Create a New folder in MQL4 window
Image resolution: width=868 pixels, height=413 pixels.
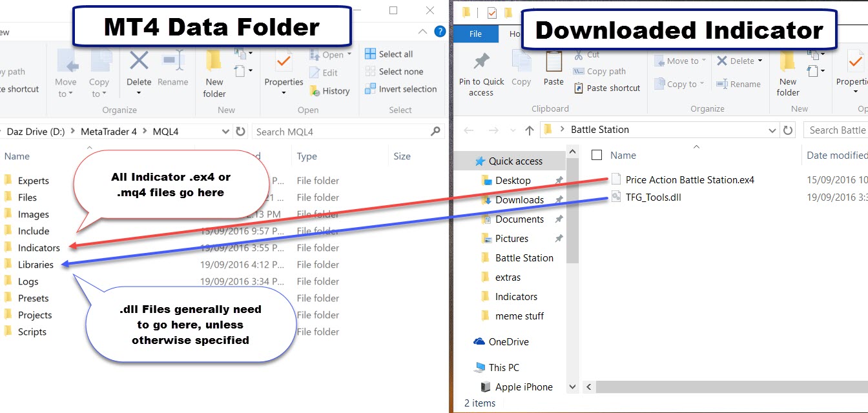(214, 73)
